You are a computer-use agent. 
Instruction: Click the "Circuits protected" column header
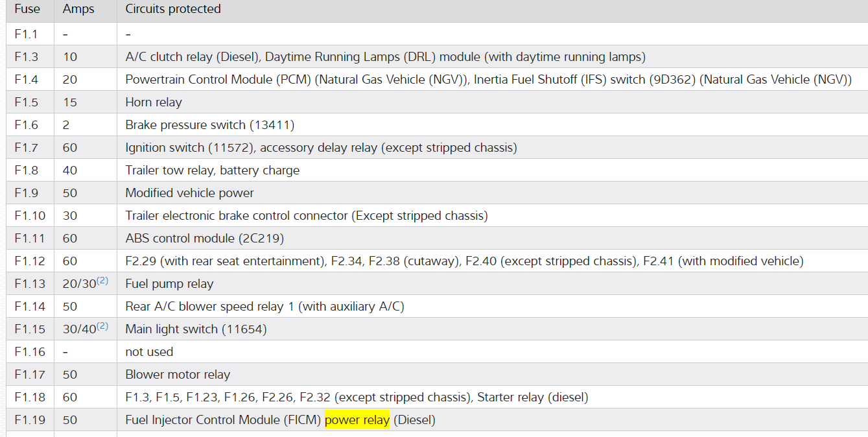173,9
